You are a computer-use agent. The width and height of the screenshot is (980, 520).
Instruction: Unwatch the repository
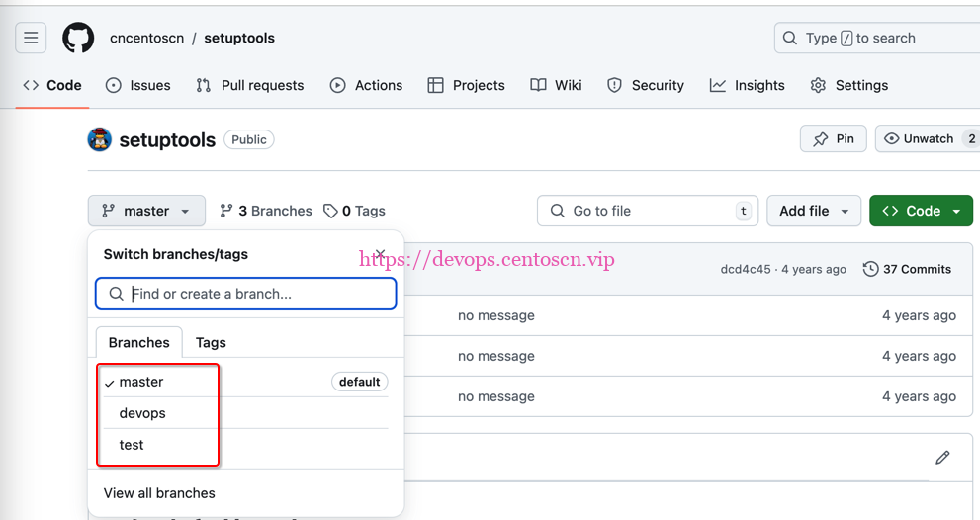pyautogui.click(x=918, y=138)
